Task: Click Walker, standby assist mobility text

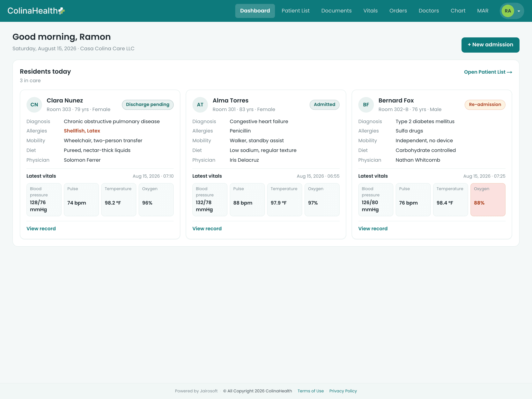Action: pyautogui.click(x=257, y=140)
